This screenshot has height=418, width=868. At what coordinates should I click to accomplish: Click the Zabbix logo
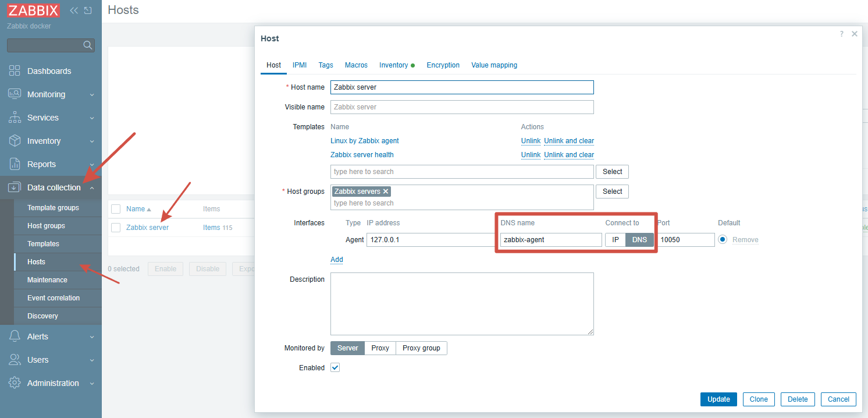(x=34, y=10)
